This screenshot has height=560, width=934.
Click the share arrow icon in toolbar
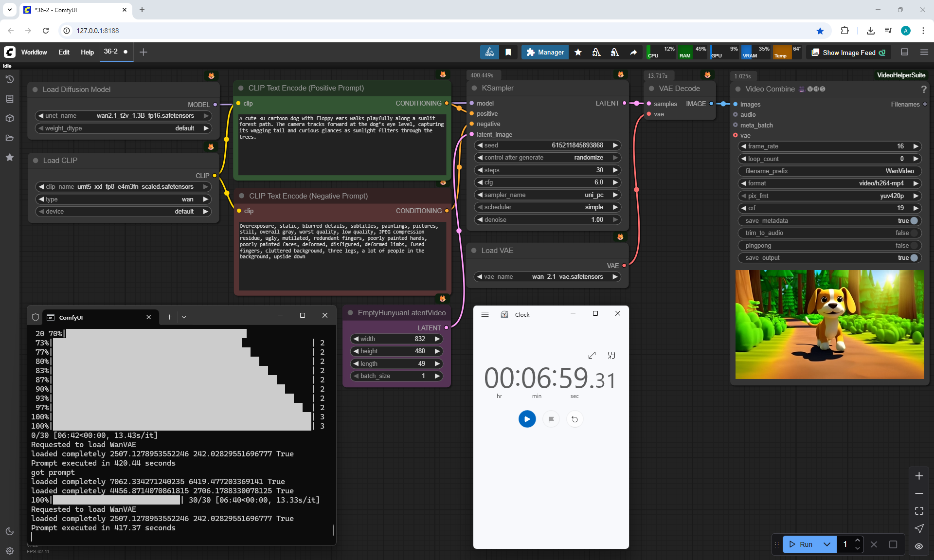(x=633, y=52)
